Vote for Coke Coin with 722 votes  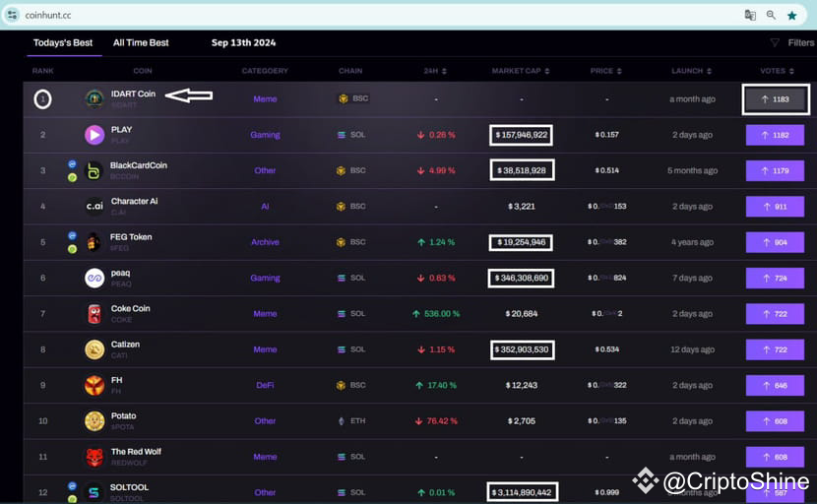pos(775,314)
